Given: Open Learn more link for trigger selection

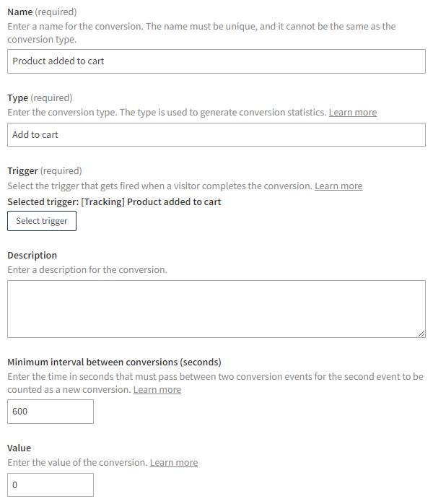Looking at the screenshot, I should pyautogui.click(x=338, y=186).
